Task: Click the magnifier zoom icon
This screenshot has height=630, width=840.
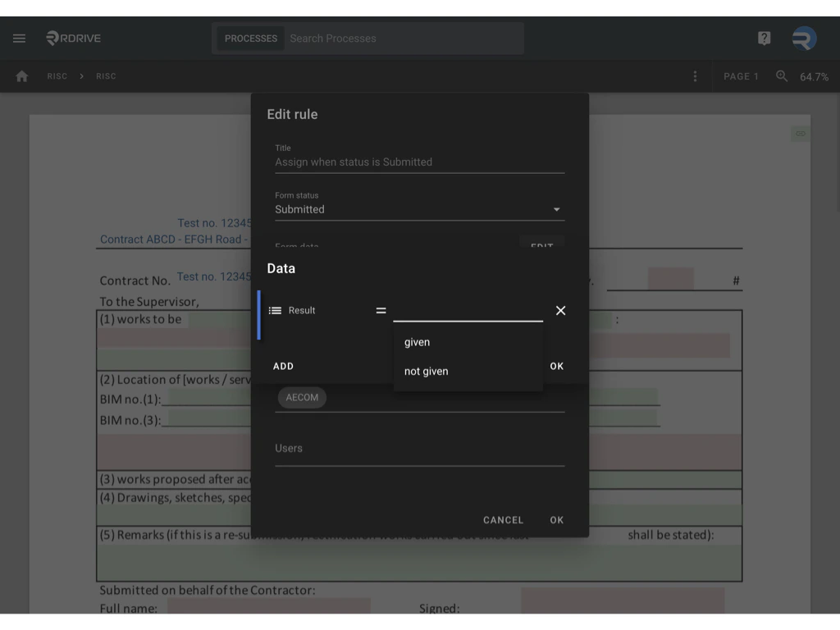Action: [780, 75]
